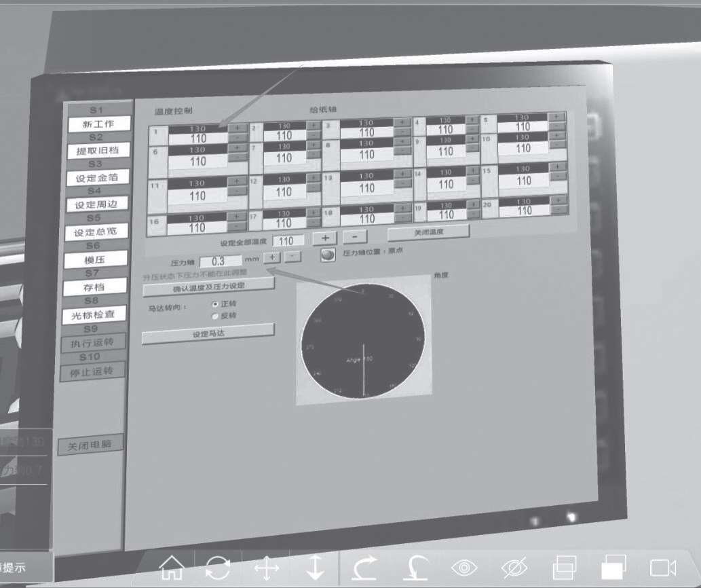Increase zone 15 temperature with plus
The width and height of the screenshot is (701, 588).
pyautogui.click(x=558, y=166)
